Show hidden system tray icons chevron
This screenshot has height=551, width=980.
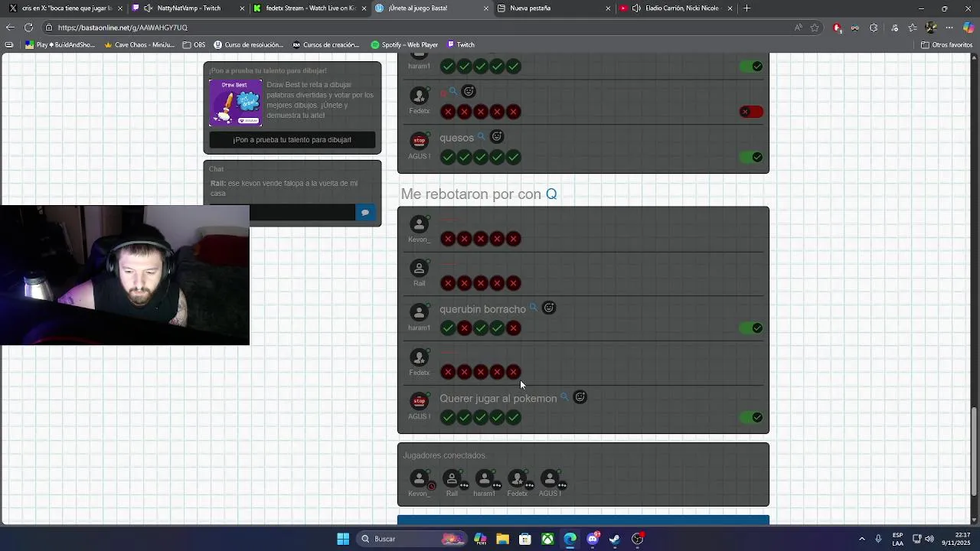861,539
